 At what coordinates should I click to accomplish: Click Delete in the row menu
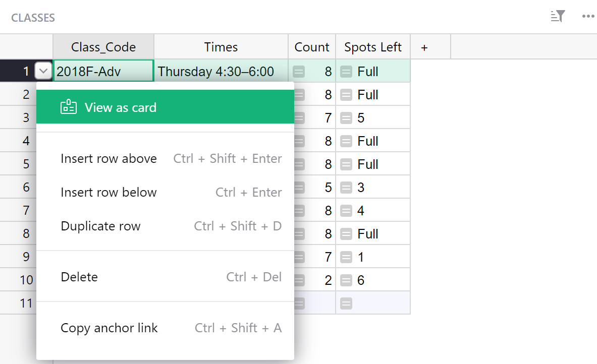tap(79, 277)
